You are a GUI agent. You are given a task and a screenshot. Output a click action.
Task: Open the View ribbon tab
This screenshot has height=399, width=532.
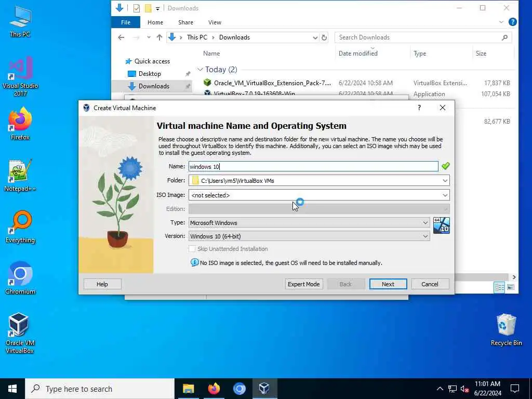215,22
